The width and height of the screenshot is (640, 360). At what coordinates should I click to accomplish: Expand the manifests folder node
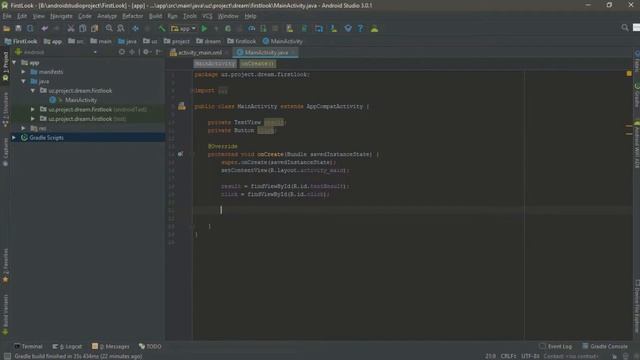tap(23, 72)
